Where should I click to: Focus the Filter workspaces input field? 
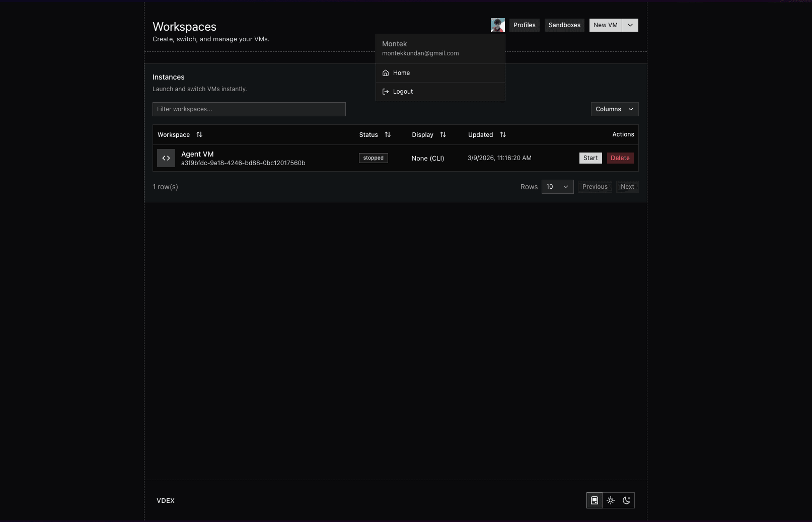(x=249, y=109)
